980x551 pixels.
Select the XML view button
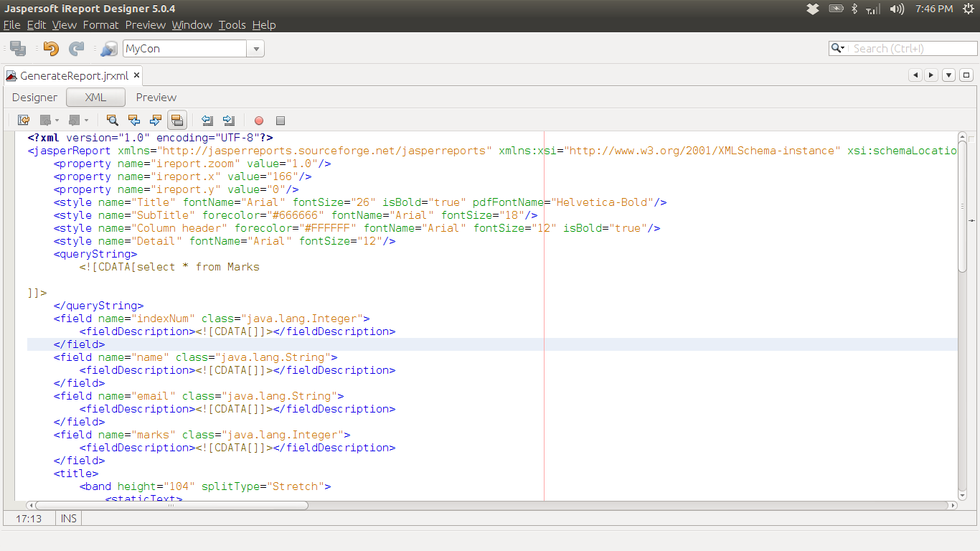coord(95,98)
